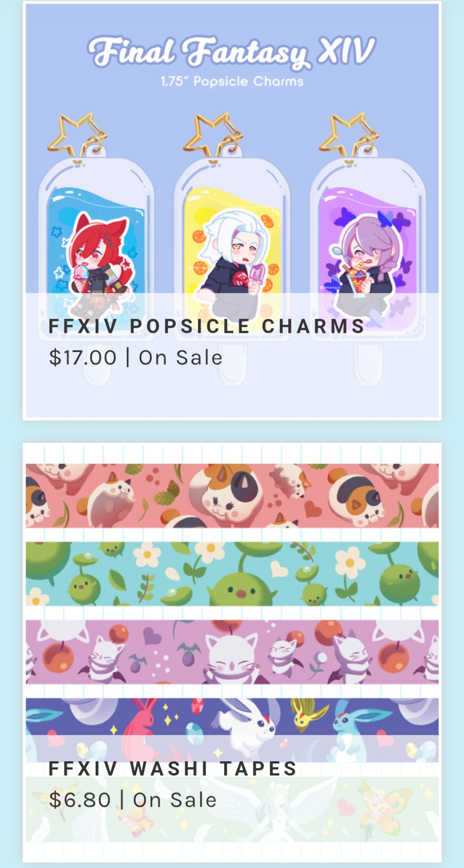Click the $17.00 price on the charms listing

(x=83, y=358)
